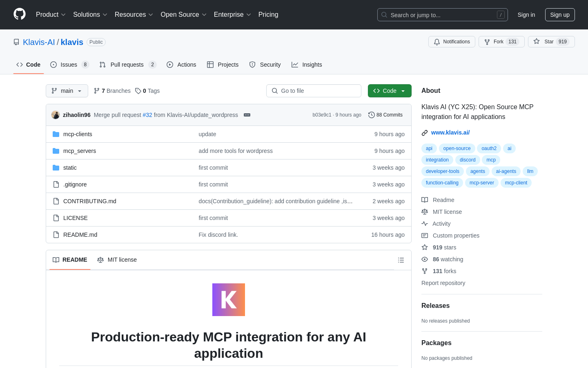The width and height of the screenshot is (588, 368).
Task: Click the mcp_servers folder icon
Action: click(x=56, y=151)
